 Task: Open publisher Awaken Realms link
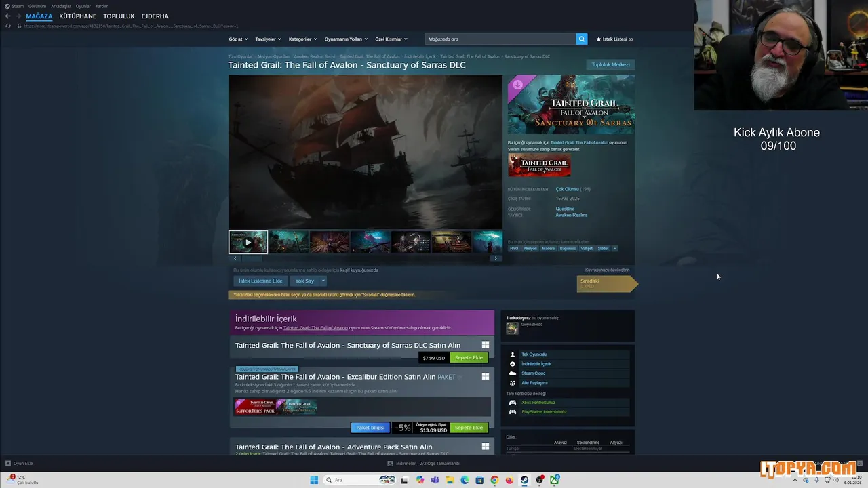[572, 215]
